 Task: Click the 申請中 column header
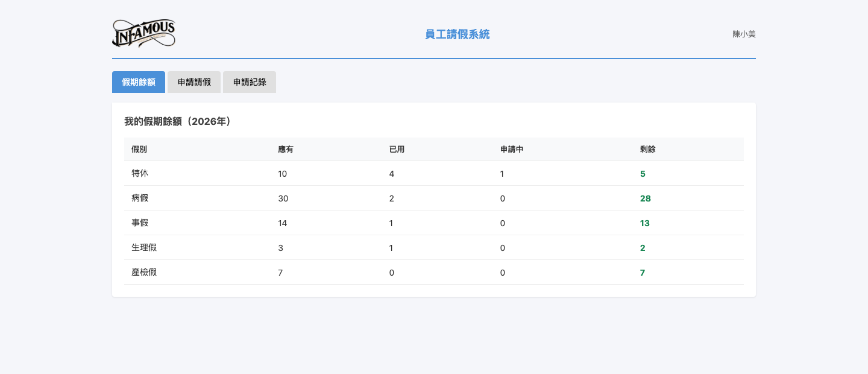click(512, 149)
